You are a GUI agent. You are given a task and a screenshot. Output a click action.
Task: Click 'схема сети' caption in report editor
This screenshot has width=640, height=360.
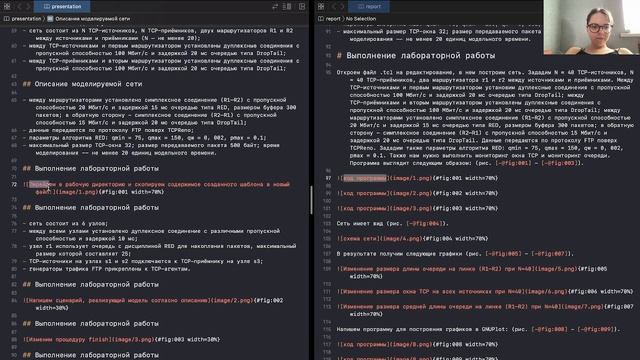(359, 238)
